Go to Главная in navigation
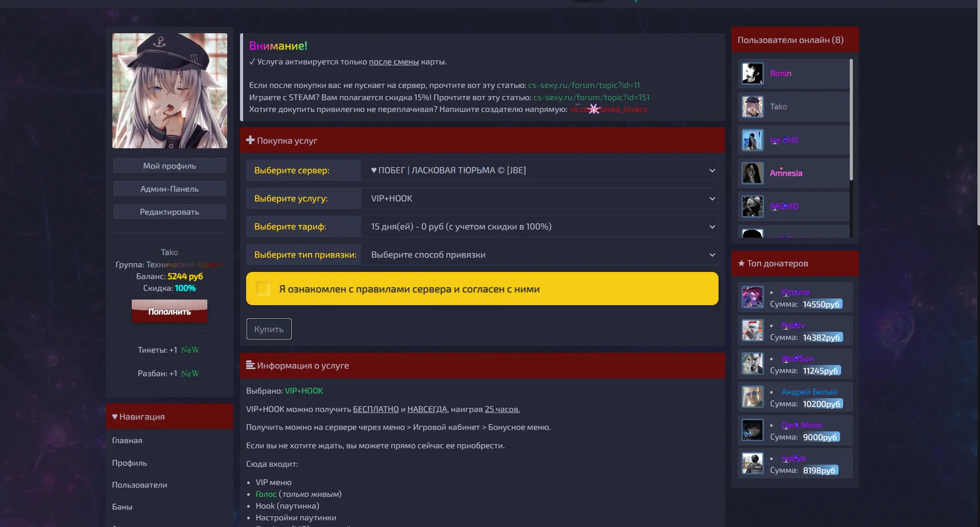Viewport: 980px width, 527px height. click(x=127, y=441)
